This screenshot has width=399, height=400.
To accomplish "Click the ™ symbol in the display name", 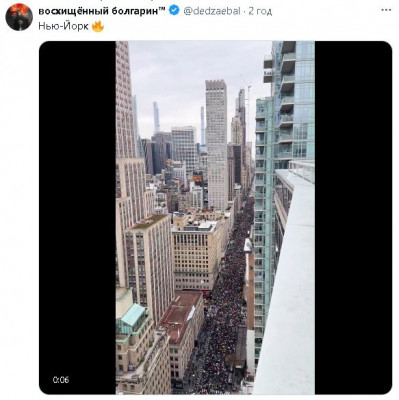I will [x=162, y=9].
